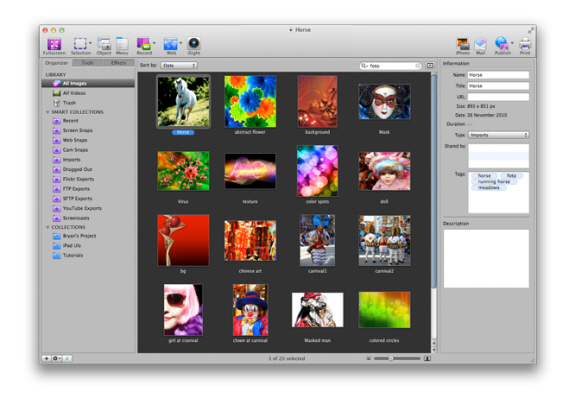Collapse the Collections section

(47, 227)
